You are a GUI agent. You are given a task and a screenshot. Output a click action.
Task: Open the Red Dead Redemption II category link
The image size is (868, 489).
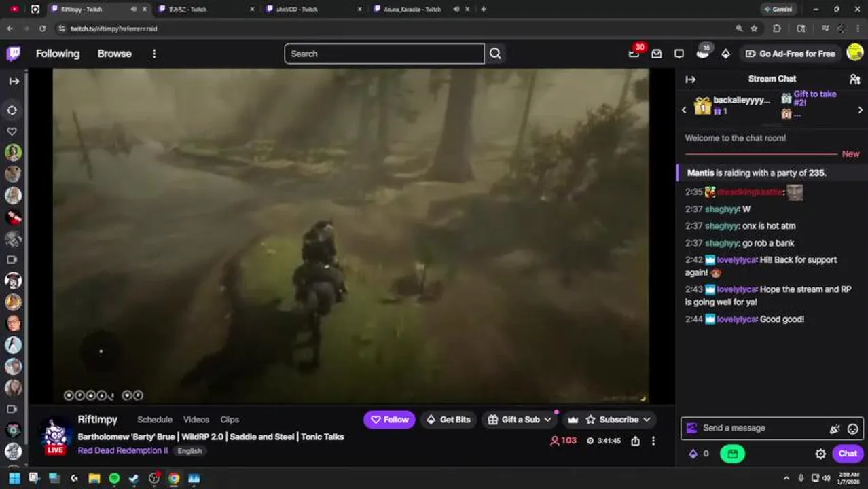[x=122, y=451]
